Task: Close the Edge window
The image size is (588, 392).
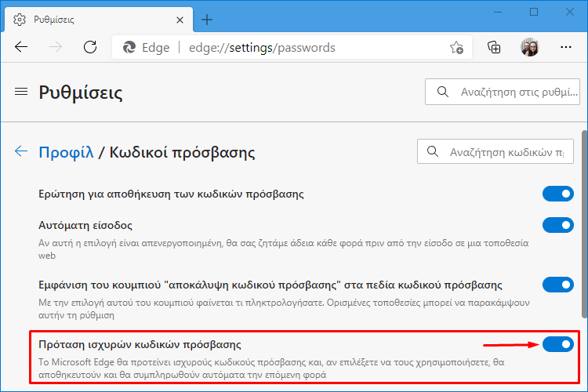Action: tap(570, 12)
